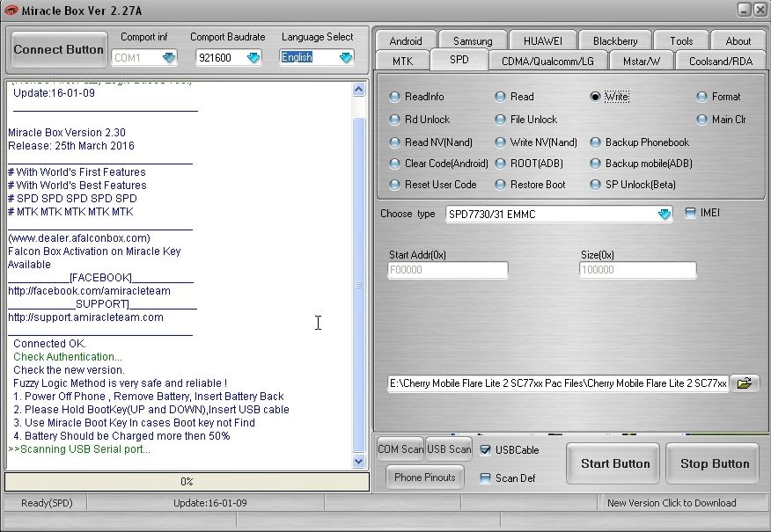Toggle the Scan Def checkbox
Viewport: 771px width, 532px height.
pyautogui.click(x=485, y=478)
